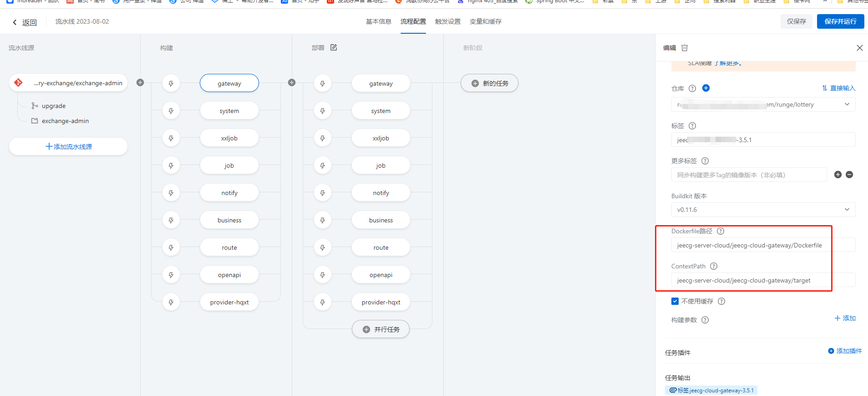Click the 了解更多 link
Viewport: 868px width, 396px height.
point(728,63)
